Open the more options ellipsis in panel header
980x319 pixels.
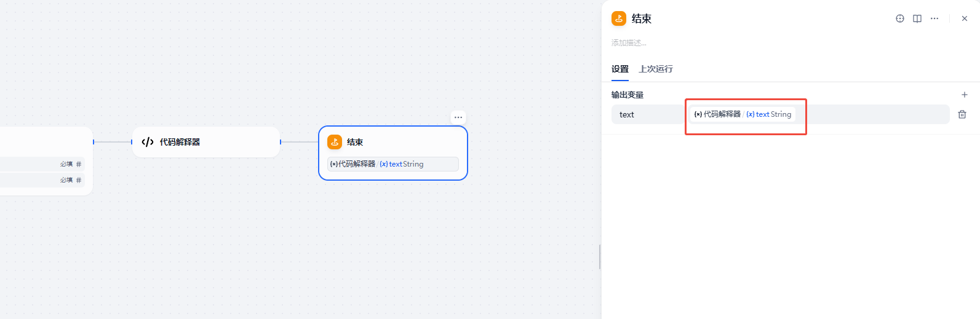coord(934,18)
